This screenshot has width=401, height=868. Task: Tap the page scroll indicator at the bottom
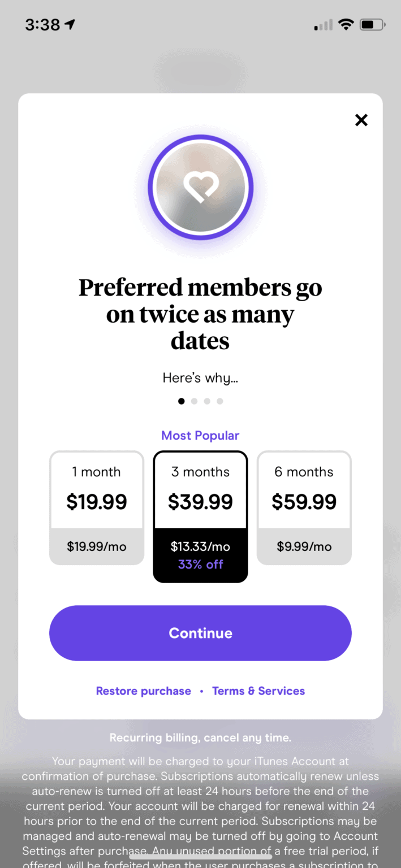[x=200, y=855]
